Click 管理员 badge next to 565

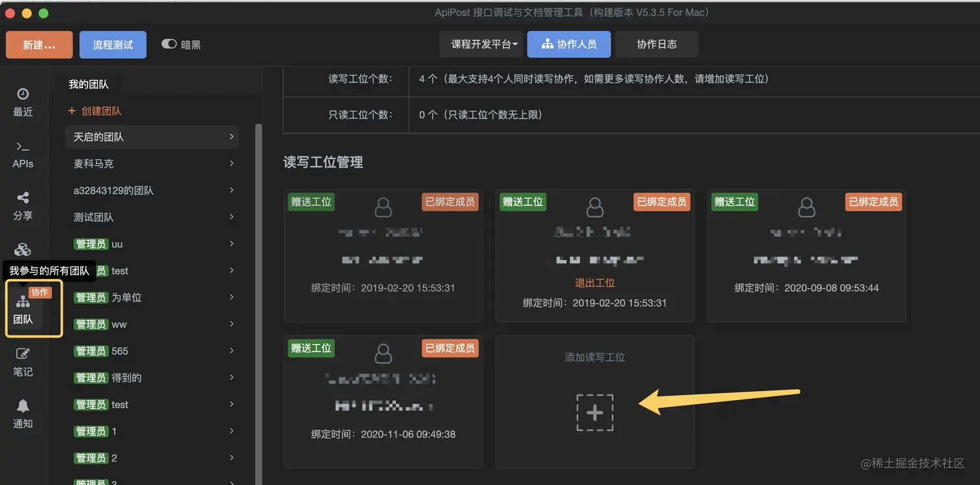point(91,351)
